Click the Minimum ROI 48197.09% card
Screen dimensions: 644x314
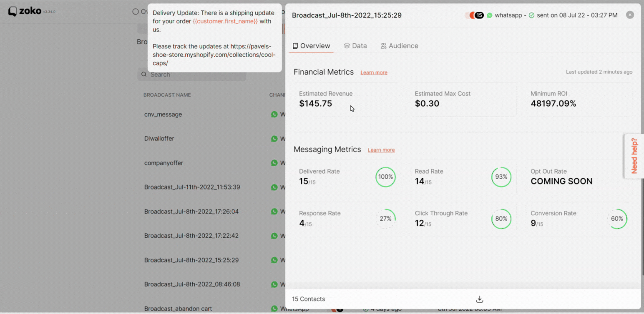(579, 100)
